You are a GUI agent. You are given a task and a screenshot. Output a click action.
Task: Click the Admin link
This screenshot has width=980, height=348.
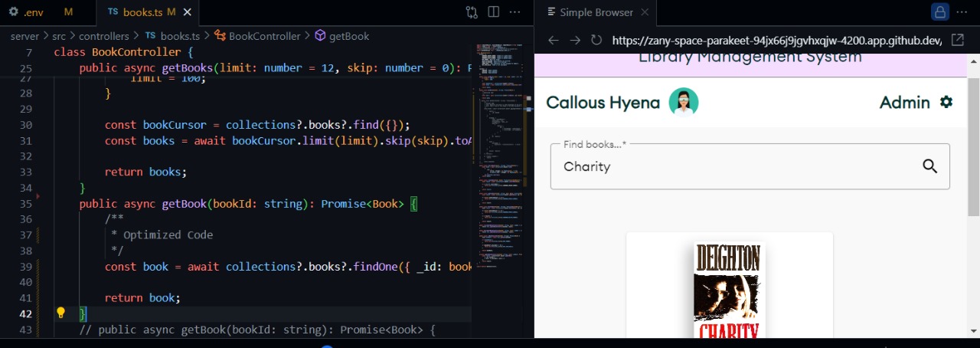click(904, 102)
